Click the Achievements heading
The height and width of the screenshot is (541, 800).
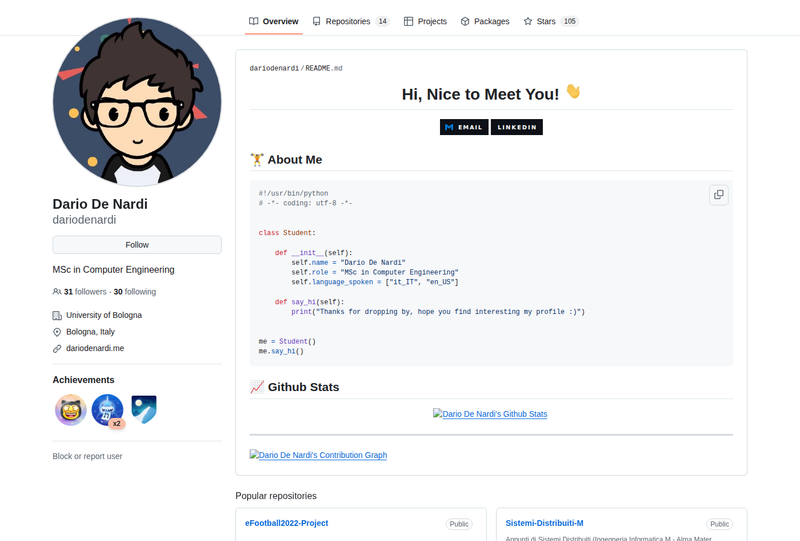[83, 380]
